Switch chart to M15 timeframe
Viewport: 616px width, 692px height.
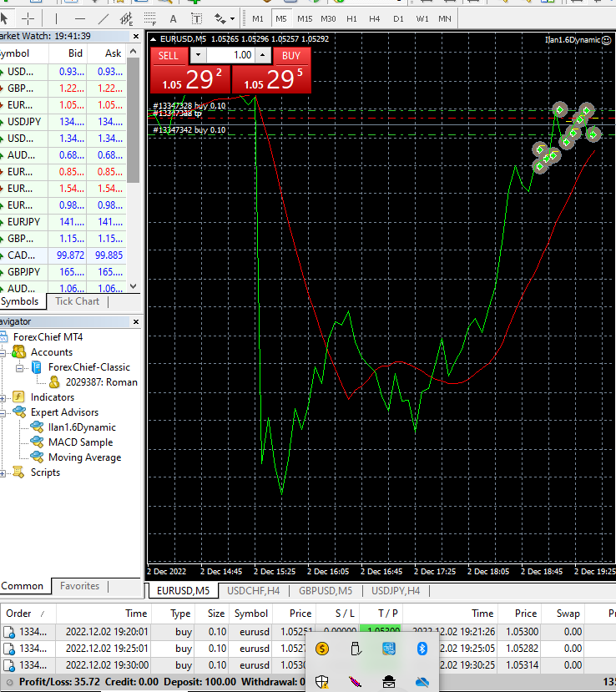click(305, 18)
